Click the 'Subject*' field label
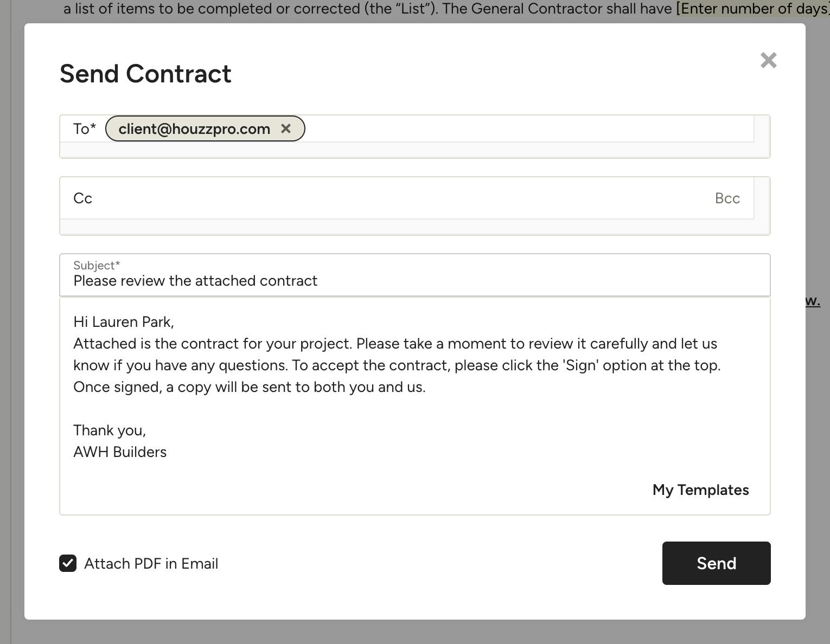This screenshot has width=830, height=644. 97,266
